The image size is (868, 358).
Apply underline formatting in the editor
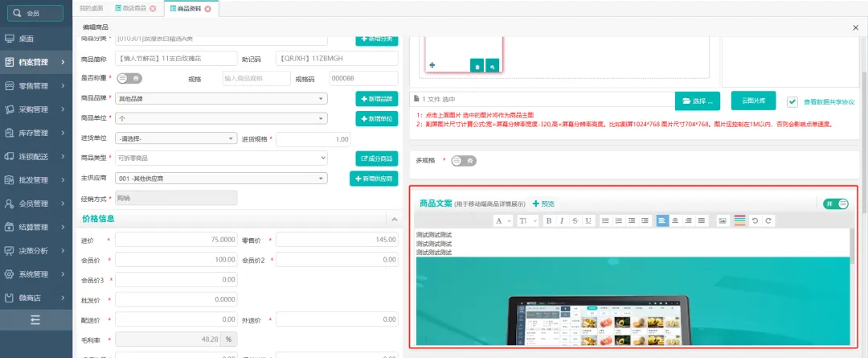[x=588, y=220]
